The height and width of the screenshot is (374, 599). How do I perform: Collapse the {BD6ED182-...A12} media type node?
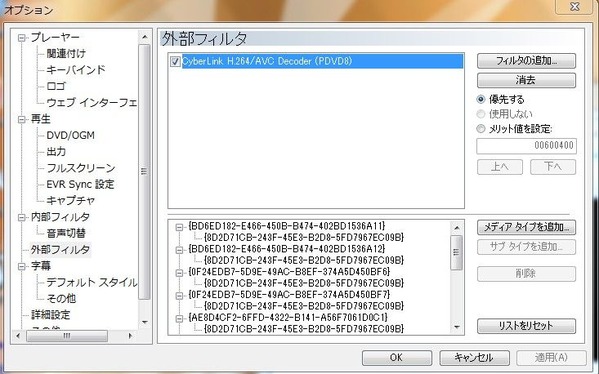point(179,250)
